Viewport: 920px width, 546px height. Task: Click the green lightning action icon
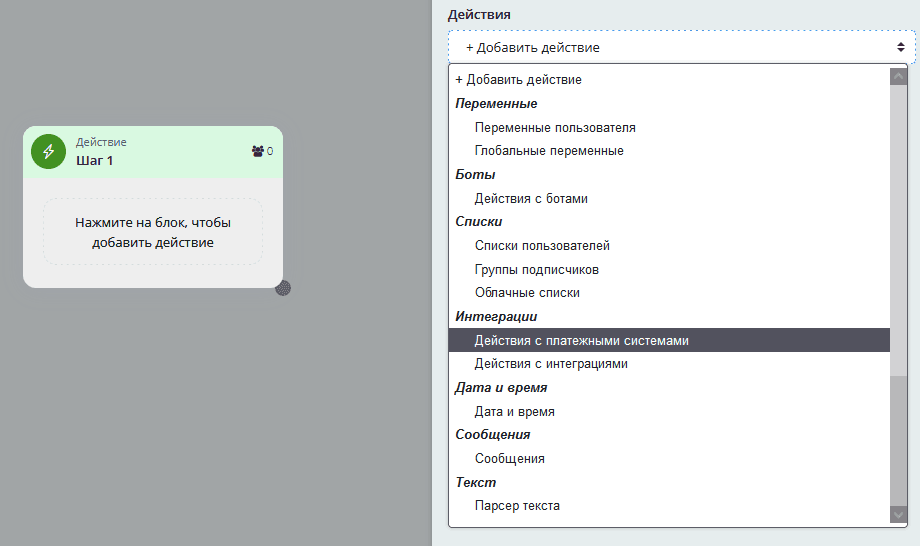[48, 151]
